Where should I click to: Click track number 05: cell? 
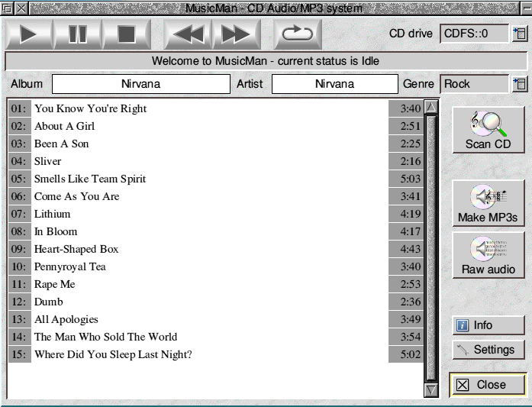point(20,179)
